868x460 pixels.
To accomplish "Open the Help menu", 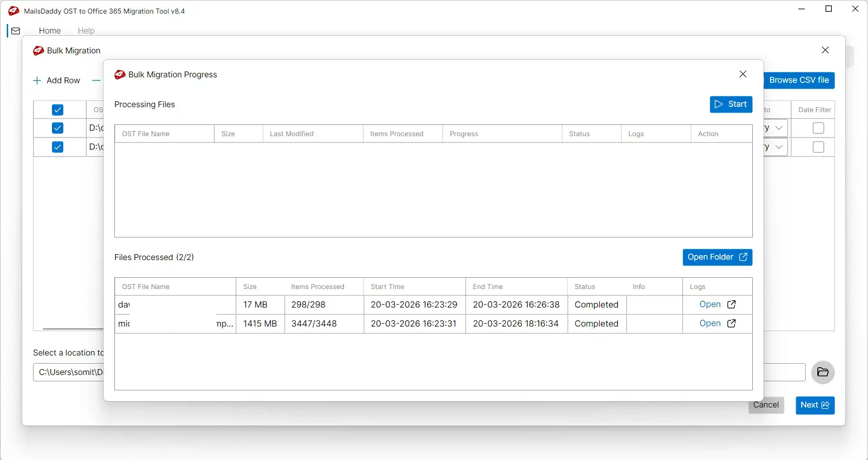I will [86, 31].
